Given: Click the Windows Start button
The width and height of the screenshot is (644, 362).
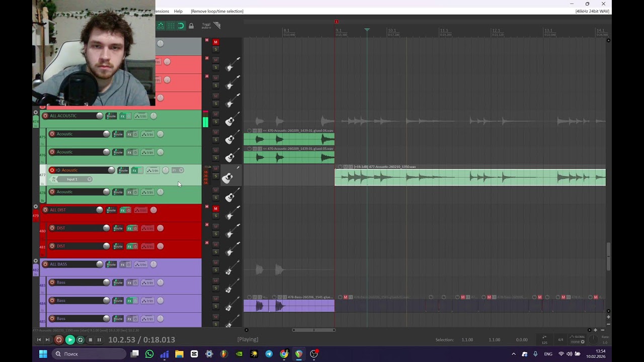Looking at the screenshot, I should click(43, 354).
